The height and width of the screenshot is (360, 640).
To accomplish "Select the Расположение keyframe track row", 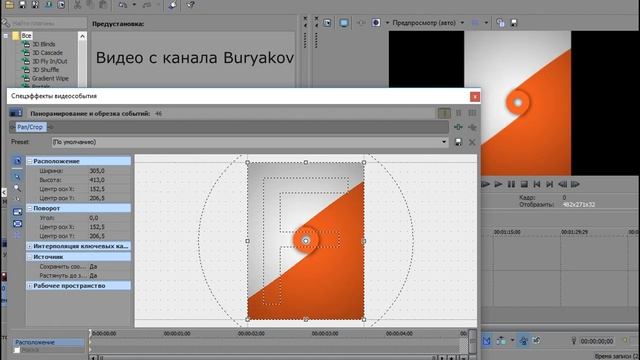I will pos(48,342).
